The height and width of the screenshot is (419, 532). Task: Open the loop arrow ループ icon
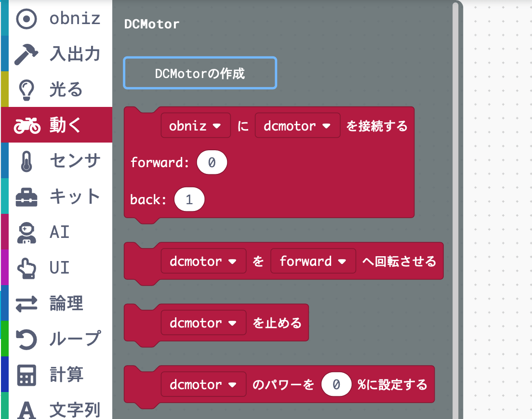click(27, 339)
